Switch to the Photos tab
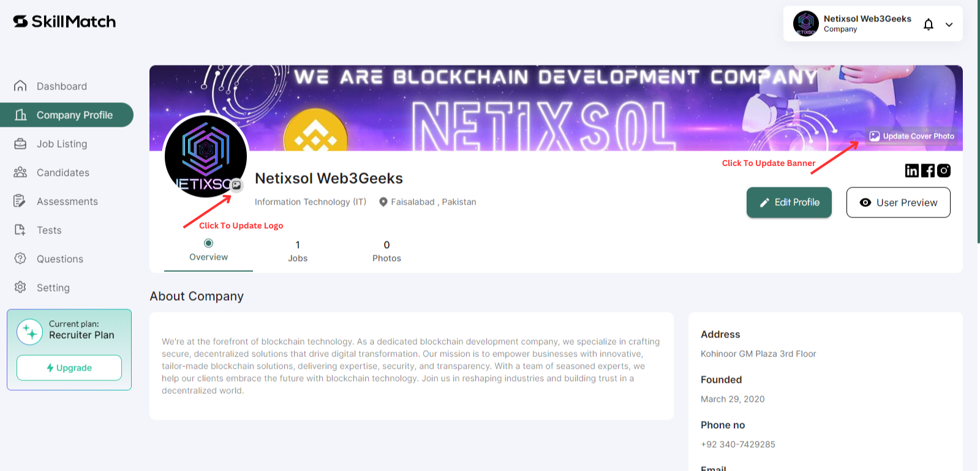980x471 pixels. coord(387,251)
